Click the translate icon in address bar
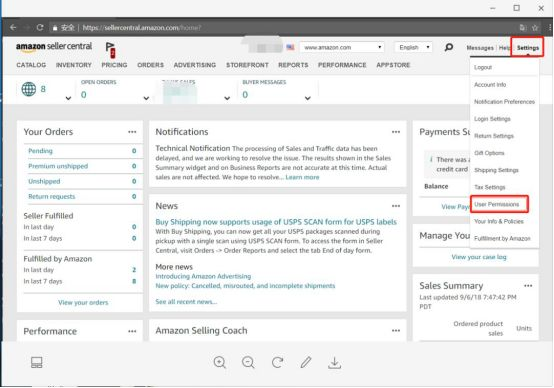Viewport: 554px width, 388px height. point(523,28)
